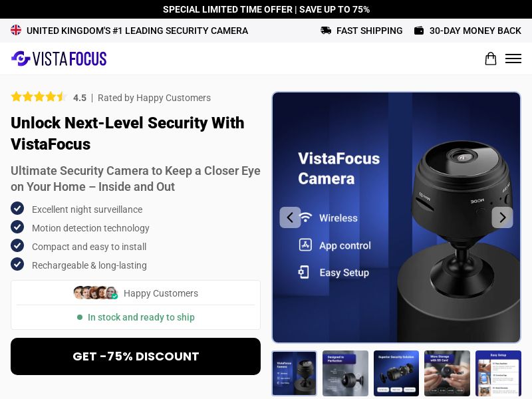
Task: Click the VistaFocus logo
Action: click(x=59, y=59)
